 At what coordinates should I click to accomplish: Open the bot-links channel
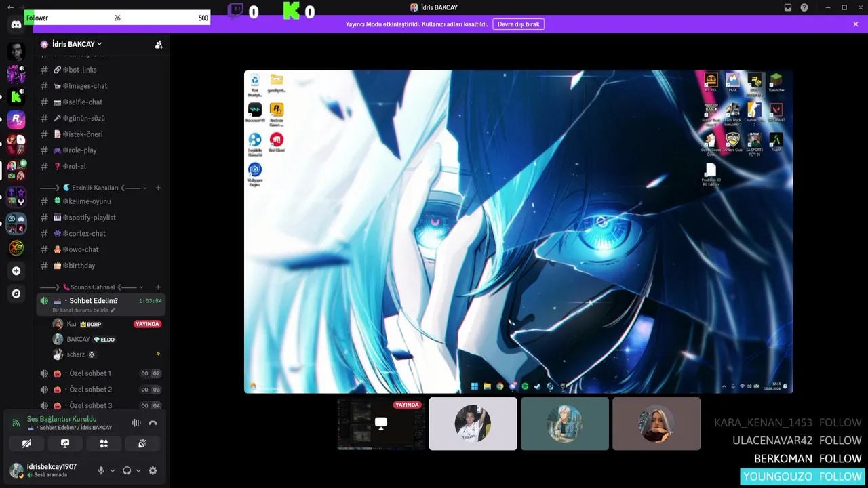tap(101, 70)
